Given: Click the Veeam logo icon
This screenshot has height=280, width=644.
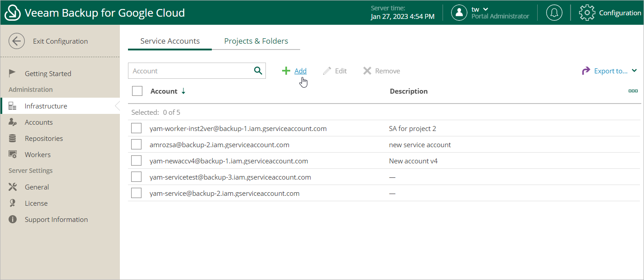Looking at the screenshot, I should tap(12, 13).
